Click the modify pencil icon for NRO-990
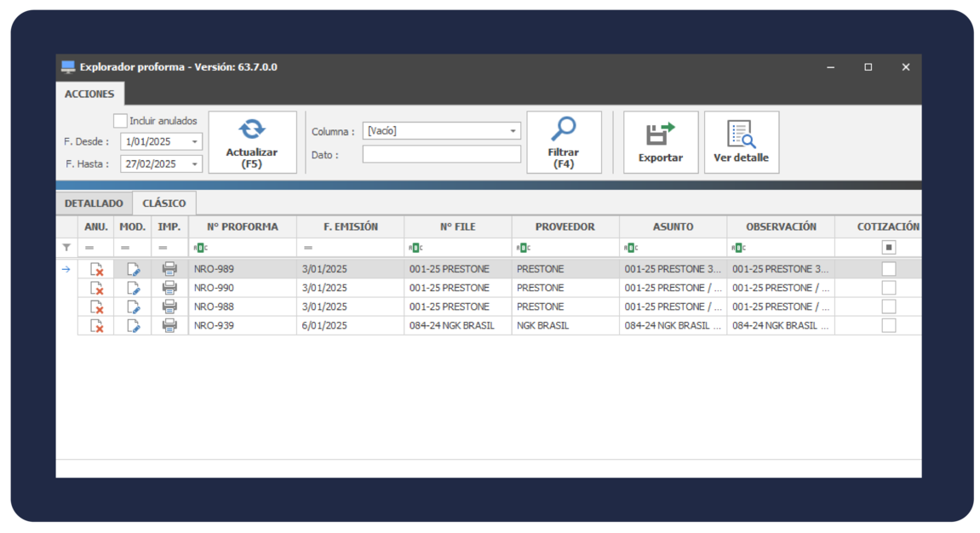Viewport: 980px width, 533px height. pyautogui.click(x=133, y=288)
